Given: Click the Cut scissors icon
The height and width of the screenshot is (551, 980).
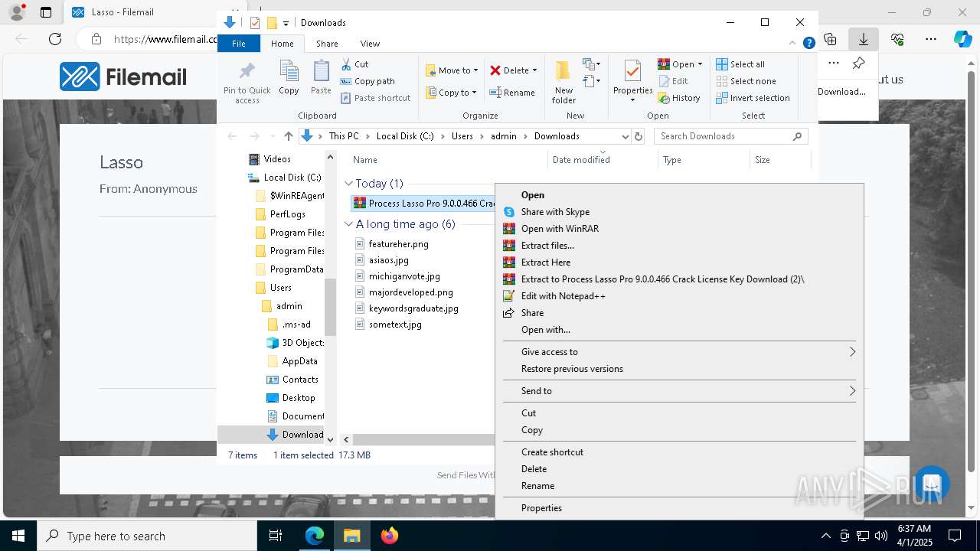Looking at the screenshot, I should pyautogui.click(x=346, y=64).
